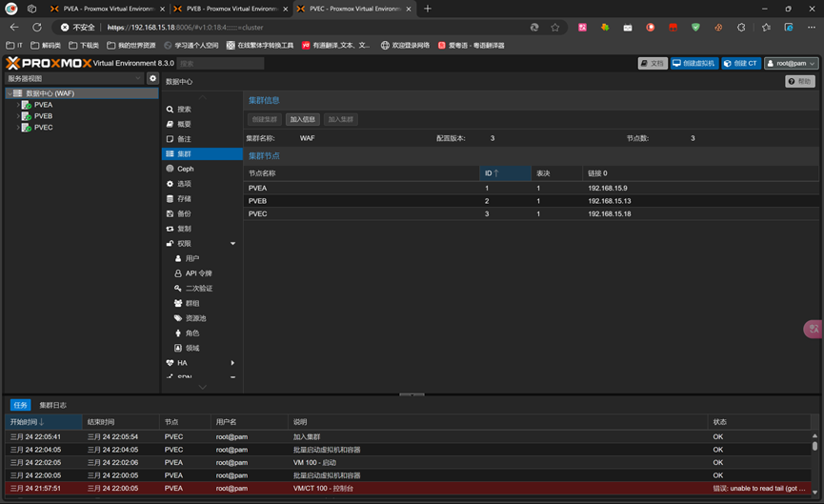Switch to PVEA browser tab

point(109,9)
